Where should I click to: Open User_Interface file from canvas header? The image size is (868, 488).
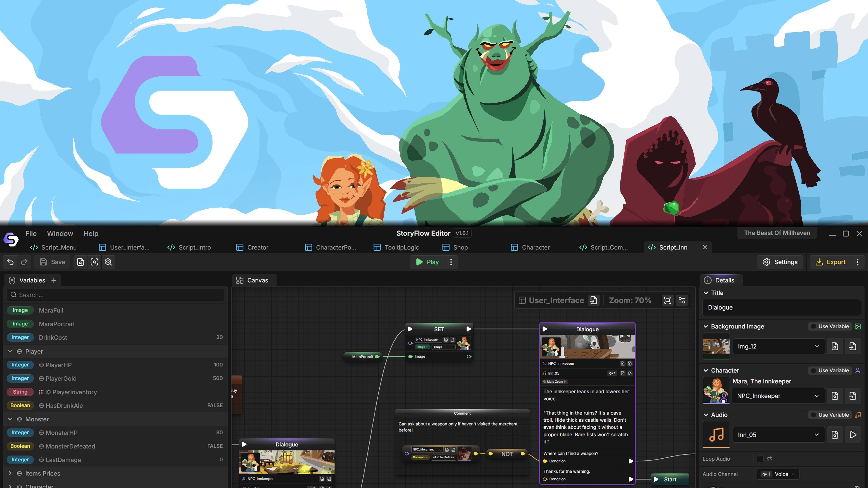pos(594,300)
